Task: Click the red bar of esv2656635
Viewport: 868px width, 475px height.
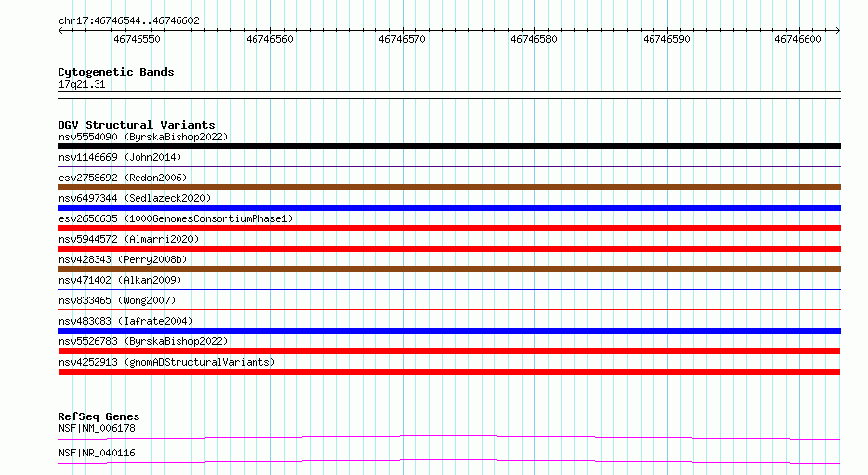Action: (449, 228)
